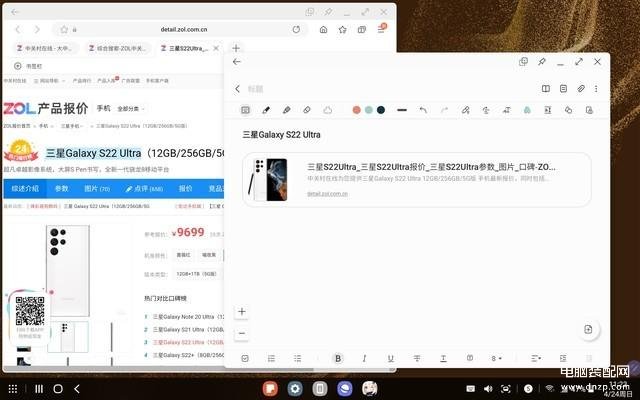Undo the last action in Notes
This screenshot has height=400, width=640.
(423, 110)
